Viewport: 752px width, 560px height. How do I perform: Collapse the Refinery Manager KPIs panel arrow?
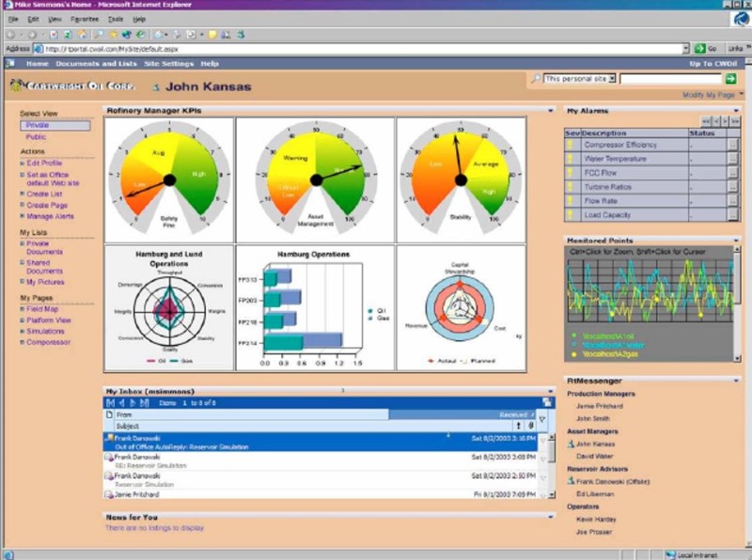[x=551, y=111]
